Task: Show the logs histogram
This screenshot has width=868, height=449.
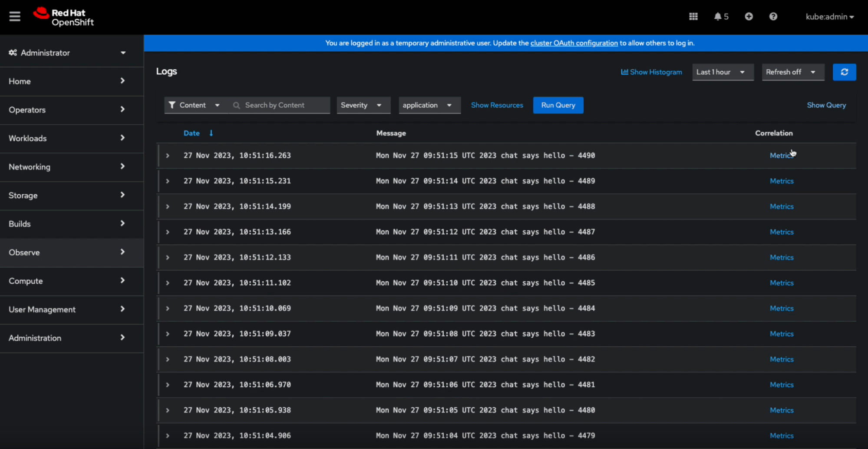Action: coord(651,72)
